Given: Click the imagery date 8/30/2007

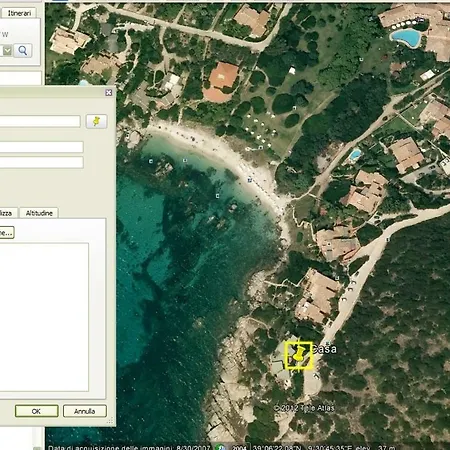Looking at the screenshot, I should (x=193, y=447).
